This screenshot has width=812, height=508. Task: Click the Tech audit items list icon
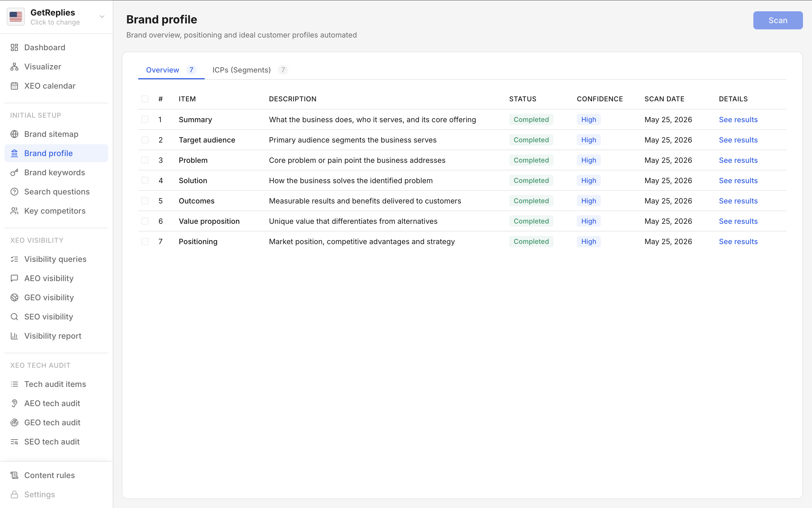click(14, 384)
